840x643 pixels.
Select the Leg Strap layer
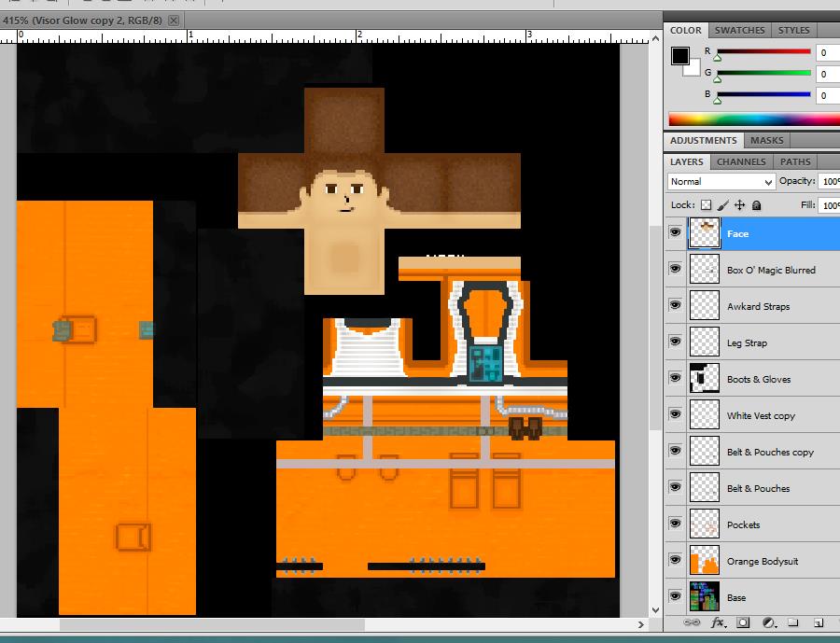click(x=747, y=342)
